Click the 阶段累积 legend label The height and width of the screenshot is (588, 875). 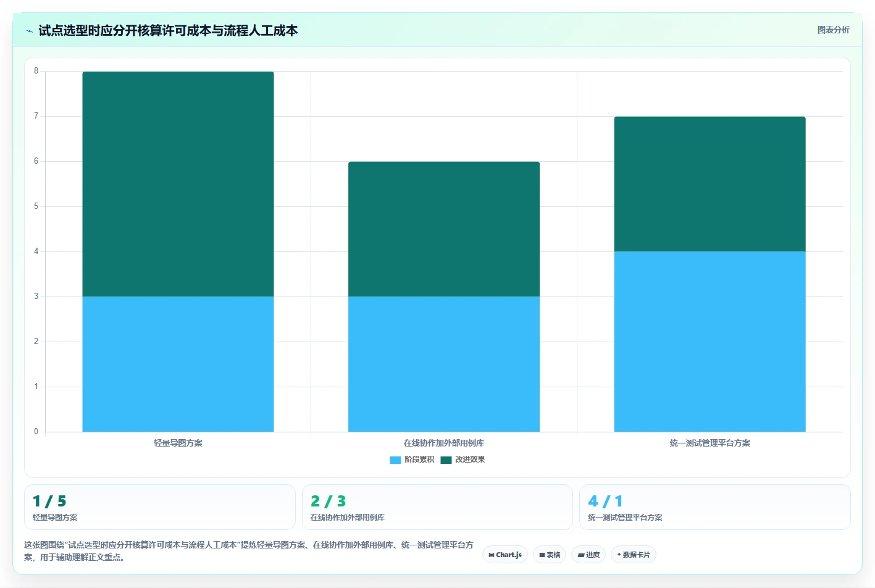tap(419, 460)
